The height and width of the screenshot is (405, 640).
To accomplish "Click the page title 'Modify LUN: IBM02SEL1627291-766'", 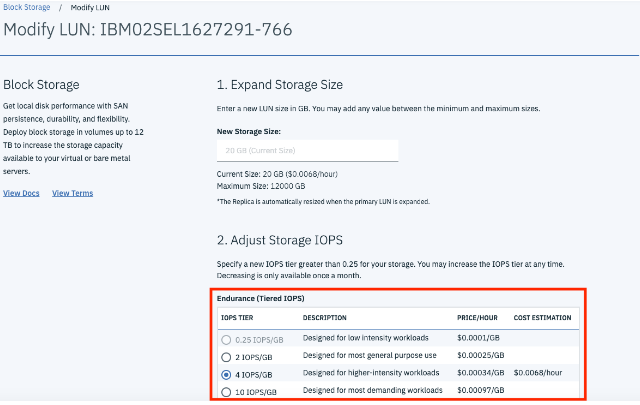I will (148, 29).
